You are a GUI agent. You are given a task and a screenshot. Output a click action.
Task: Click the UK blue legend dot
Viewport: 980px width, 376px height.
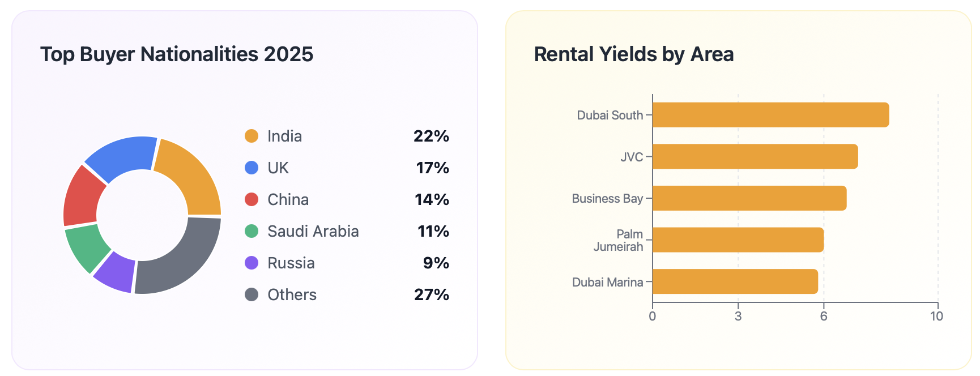(252, 168)
